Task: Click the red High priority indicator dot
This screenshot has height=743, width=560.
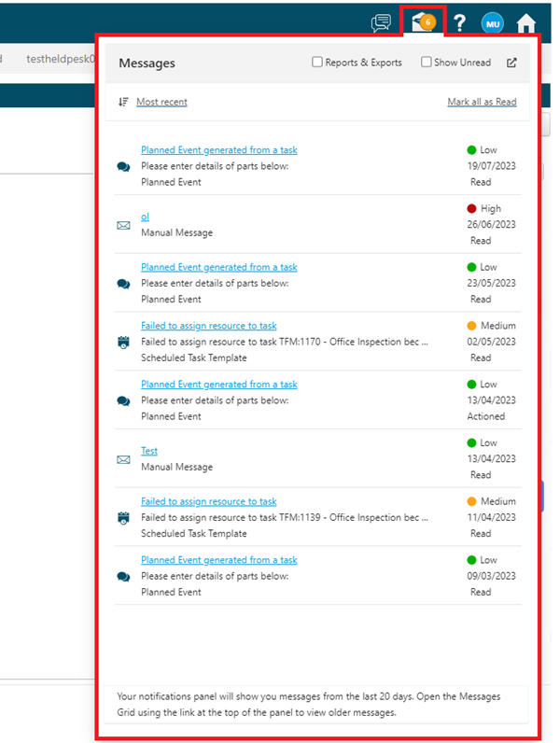Action: [x=471, y=208]
